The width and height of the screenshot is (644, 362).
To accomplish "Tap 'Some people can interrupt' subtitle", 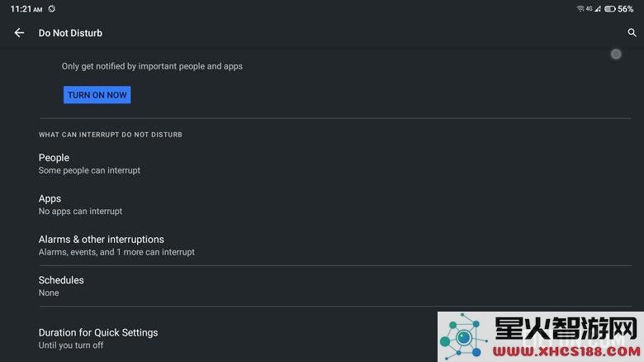I will [89, 170].
